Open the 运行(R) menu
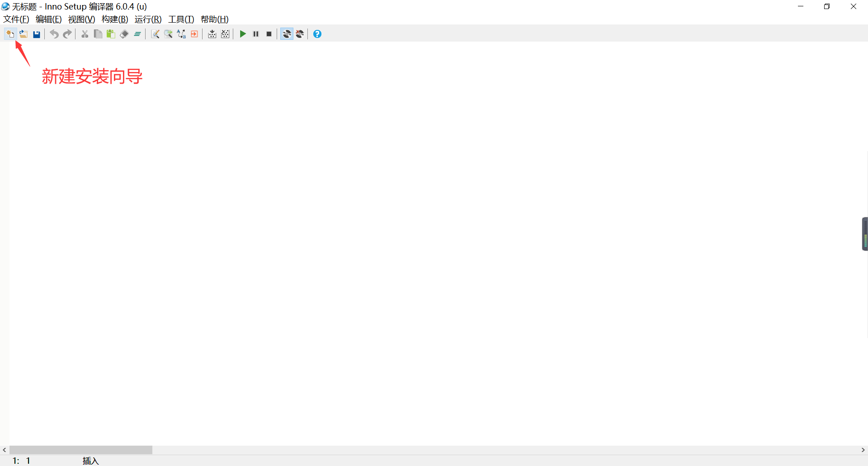868x466 pixels. pos(148,19)
